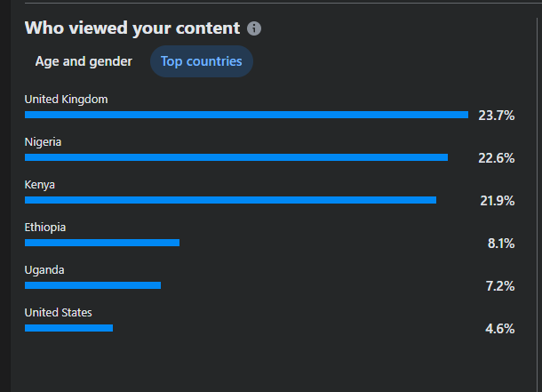The image size is (542, 392).
Task: Switch to the Age and gender tab
Action: (84, 61)
